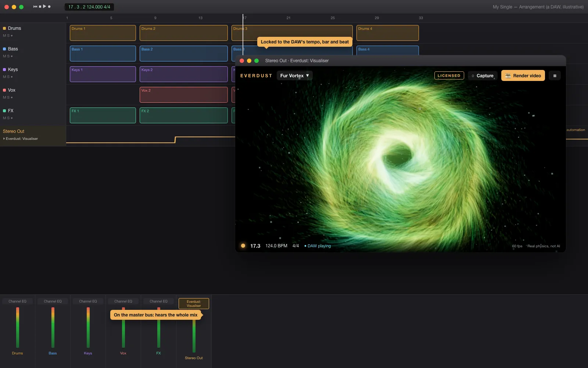Click the stop transport icon
This screenshot has height=368, width=588.
coord(40,7)
